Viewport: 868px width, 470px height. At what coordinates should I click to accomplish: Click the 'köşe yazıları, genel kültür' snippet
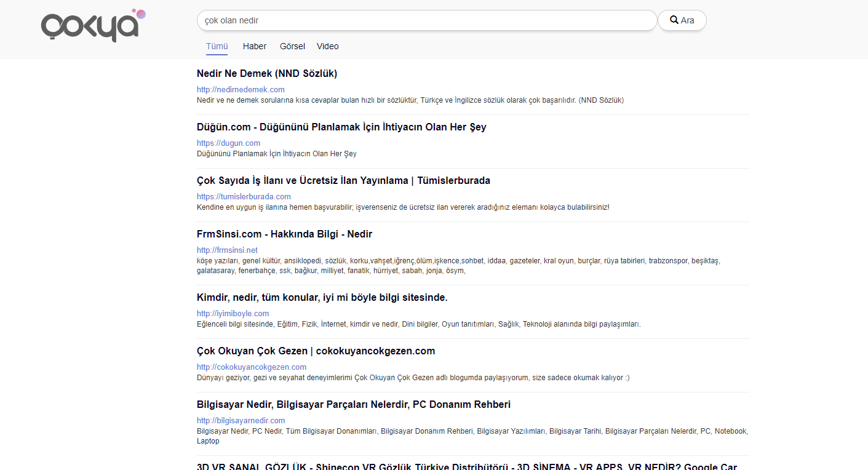point(458,266)
